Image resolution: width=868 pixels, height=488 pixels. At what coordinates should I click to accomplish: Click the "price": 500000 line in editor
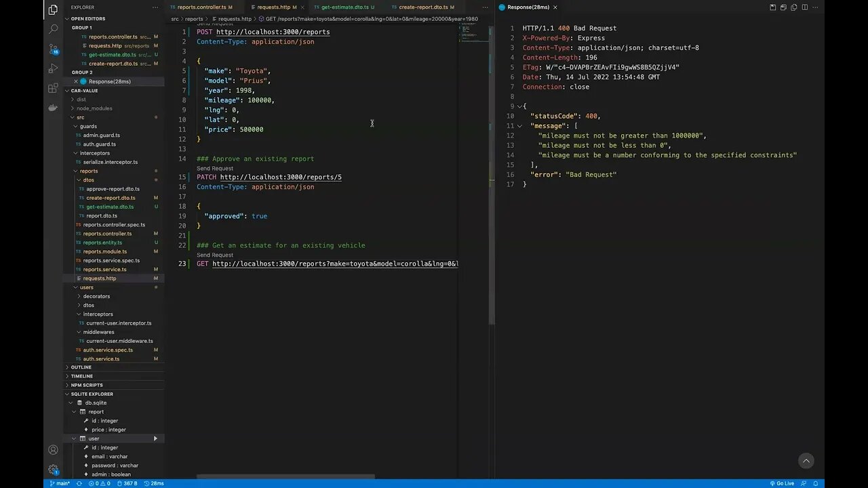234,129
